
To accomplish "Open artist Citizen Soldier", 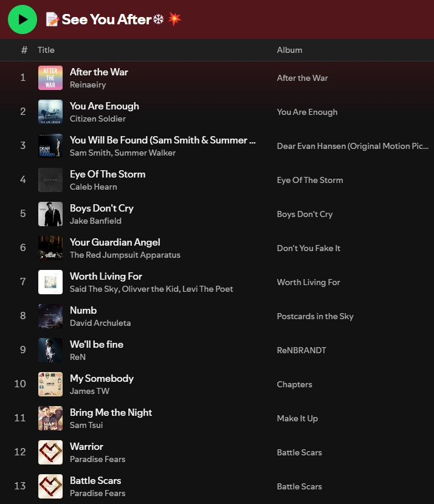I will (98, 119).
